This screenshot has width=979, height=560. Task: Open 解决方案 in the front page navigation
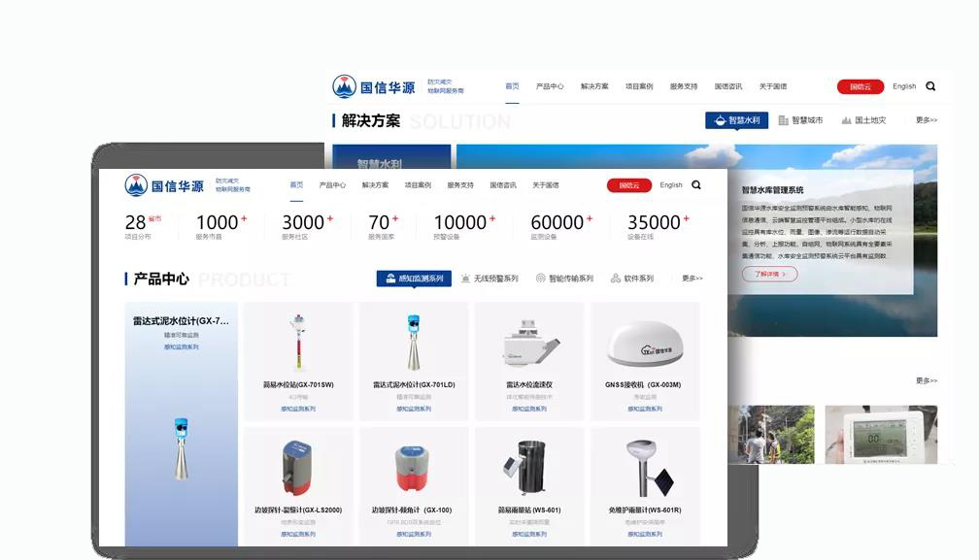pyautogui.click(x=375, y=185)
